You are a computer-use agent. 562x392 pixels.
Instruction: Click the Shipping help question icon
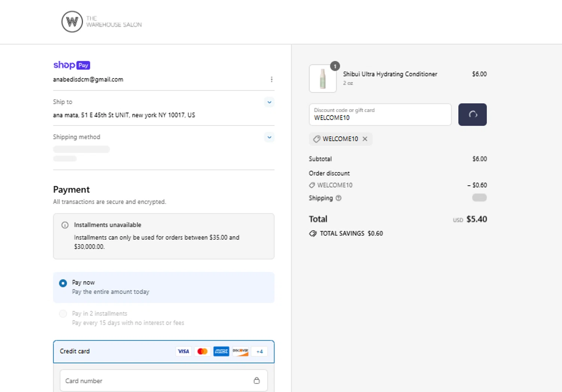pos(339,198)
